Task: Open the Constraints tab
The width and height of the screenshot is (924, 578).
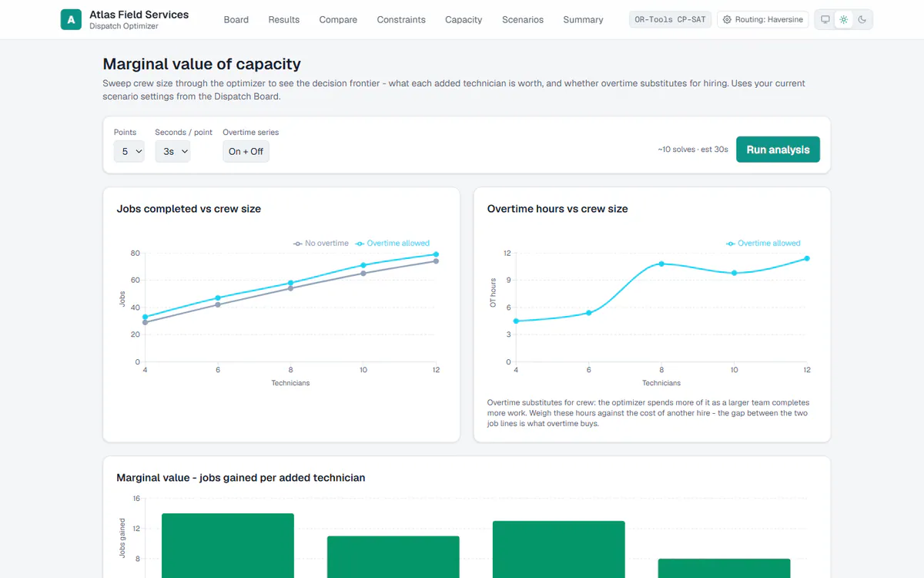Action: [x=401, y=19]
